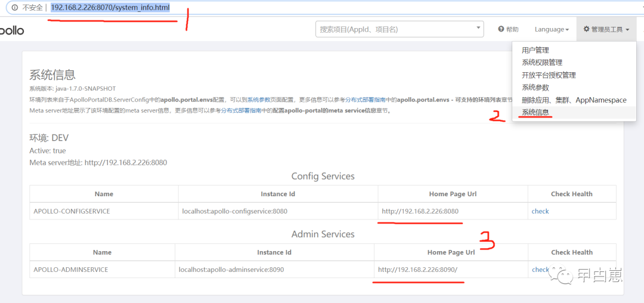The height and width of the screenshot is (303, 644).
Task: Click Config Services Instance Id header
Action: pyautogui.click(x=278, y=194)
